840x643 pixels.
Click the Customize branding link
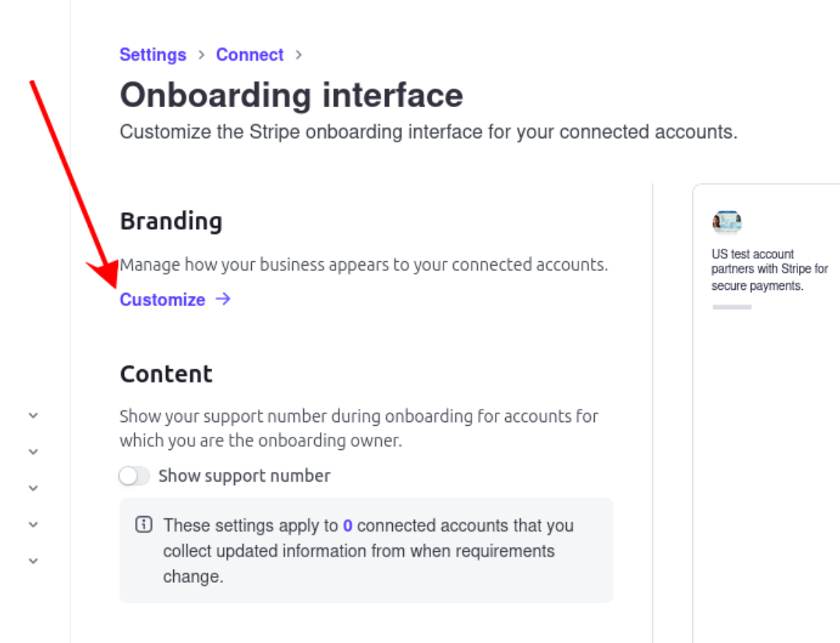click(162, 299)
